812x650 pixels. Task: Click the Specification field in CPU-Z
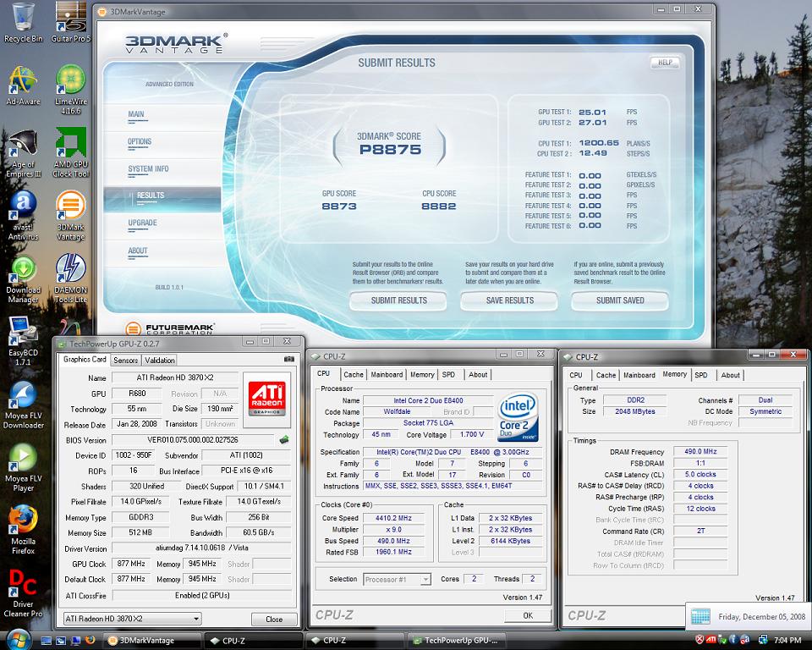point(453,452)
